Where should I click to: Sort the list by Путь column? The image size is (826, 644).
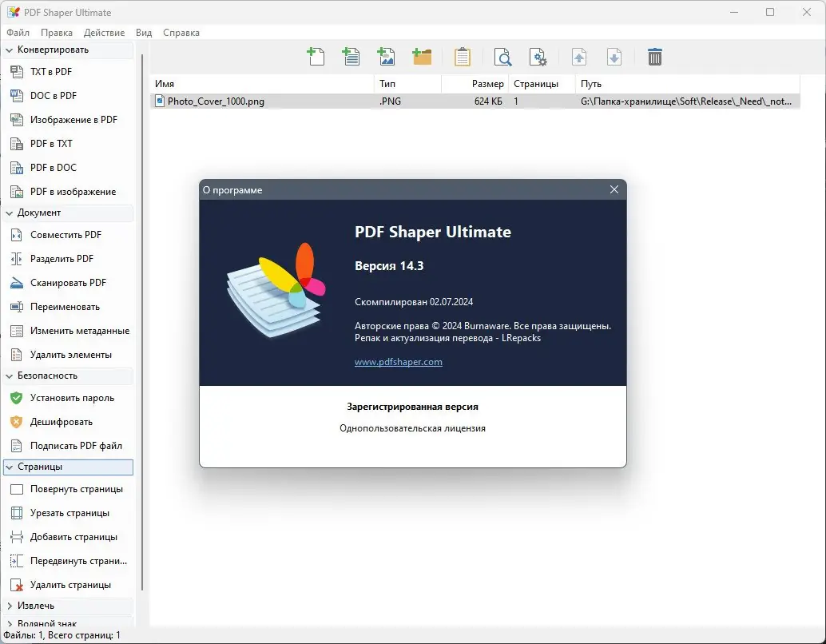688,84
